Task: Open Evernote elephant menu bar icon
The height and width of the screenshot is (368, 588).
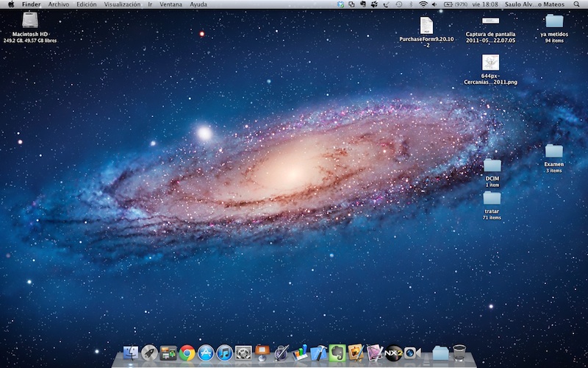Action: coord(362,4)
